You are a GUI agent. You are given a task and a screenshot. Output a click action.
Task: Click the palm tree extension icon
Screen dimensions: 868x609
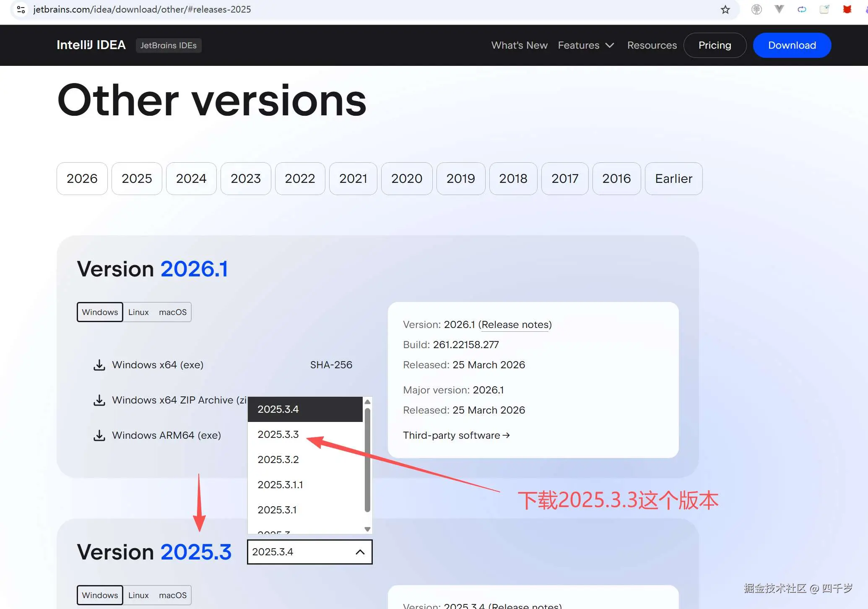[x=757, y=9]
